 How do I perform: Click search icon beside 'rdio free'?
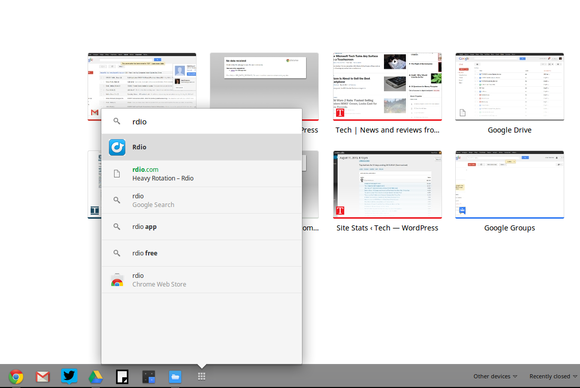click(x=117, y=253)
